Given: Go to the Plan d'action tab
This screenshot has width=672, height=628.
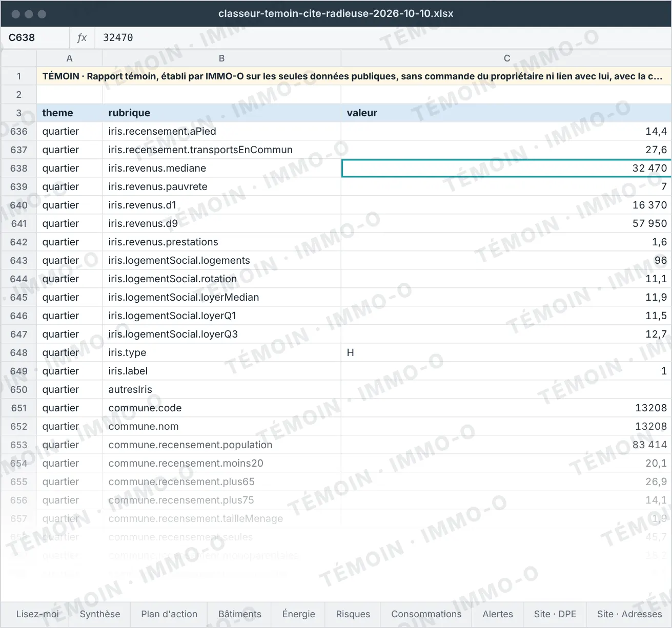Looking at the screenshot, I should 169,614.
